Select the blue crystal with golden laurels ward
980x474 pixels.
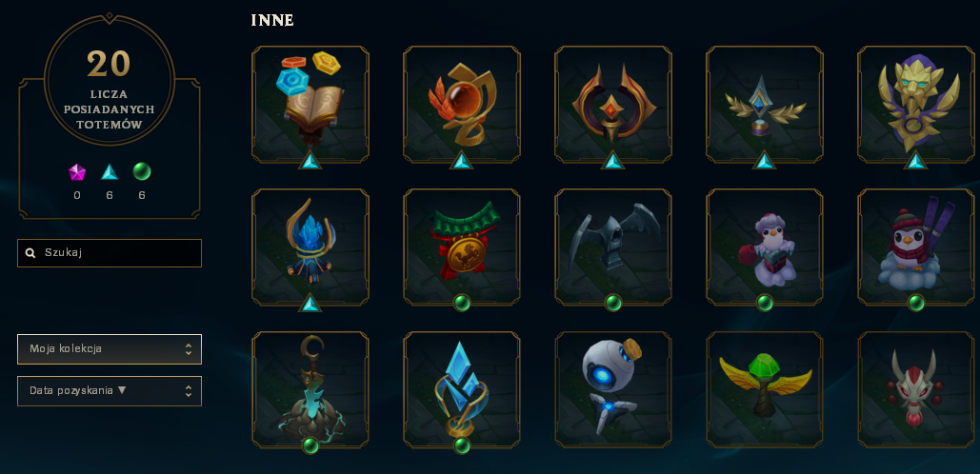765,105
